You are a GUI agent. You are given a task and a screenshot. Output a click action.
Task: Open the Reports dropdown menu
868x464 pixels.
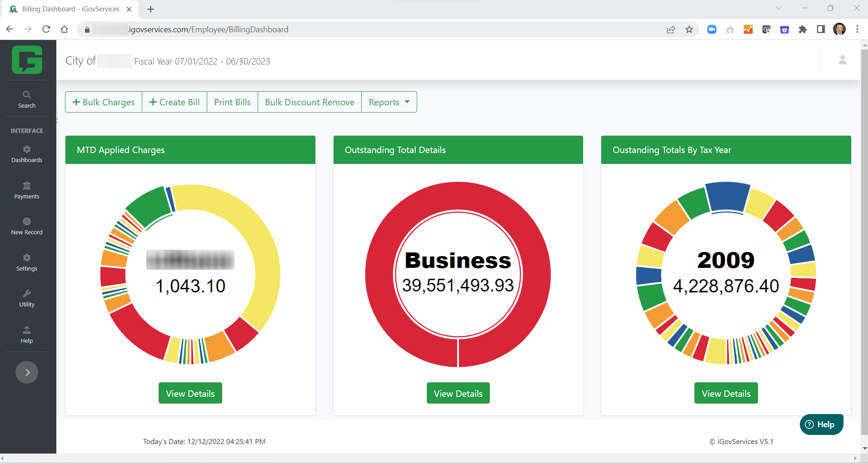click(x=389, y=102)
